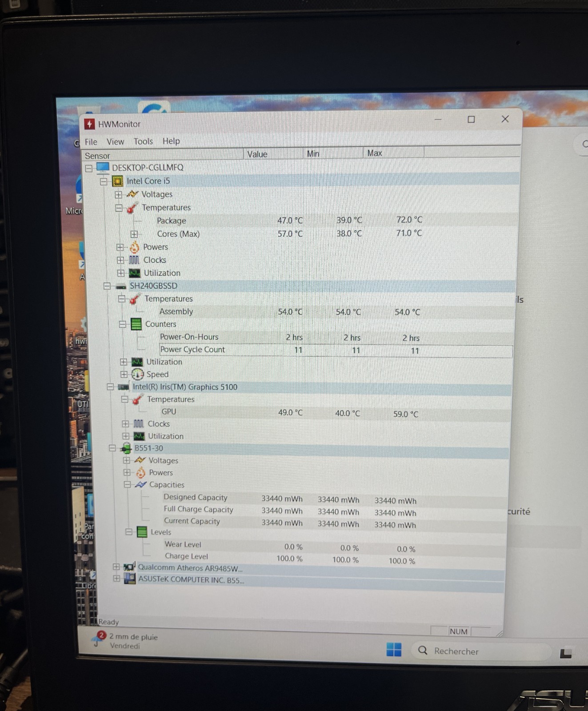Click the Voltages icon under Intel Core i5
The width and height of the screenshot is (588, 711).
[132, 194]
